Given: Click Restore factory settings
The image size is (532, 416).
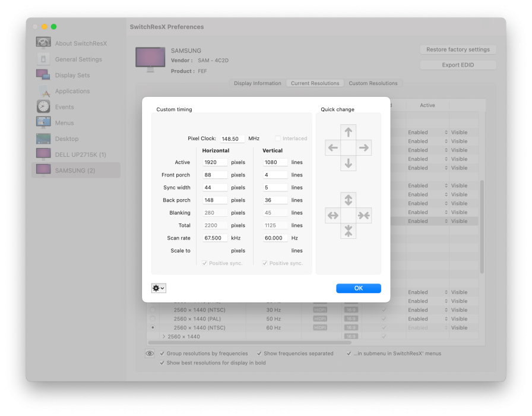Looking at the screenshot, I should pos(458,49).
